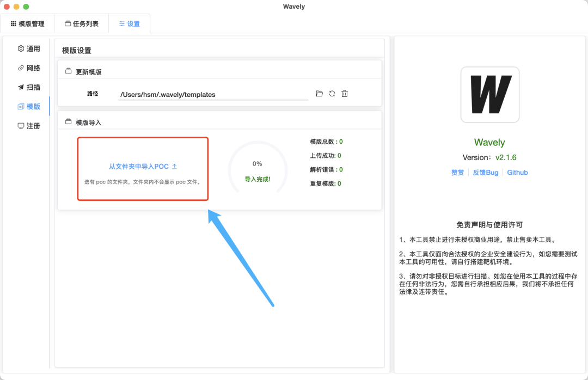The image size is (588, 380).
Task: Open 通用 settings in sidebar
Action: click(x=29, y=49)
